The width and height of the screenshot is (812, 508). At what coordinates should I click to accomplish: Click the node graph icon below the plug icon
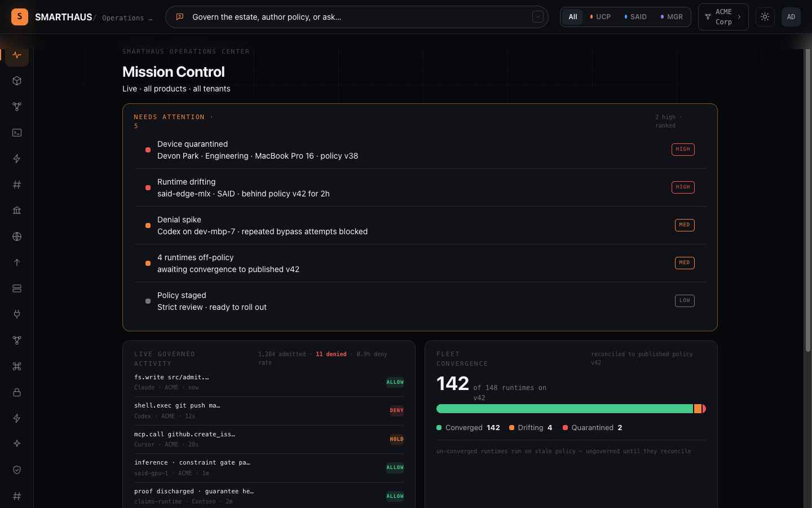[x=17, y=340]
